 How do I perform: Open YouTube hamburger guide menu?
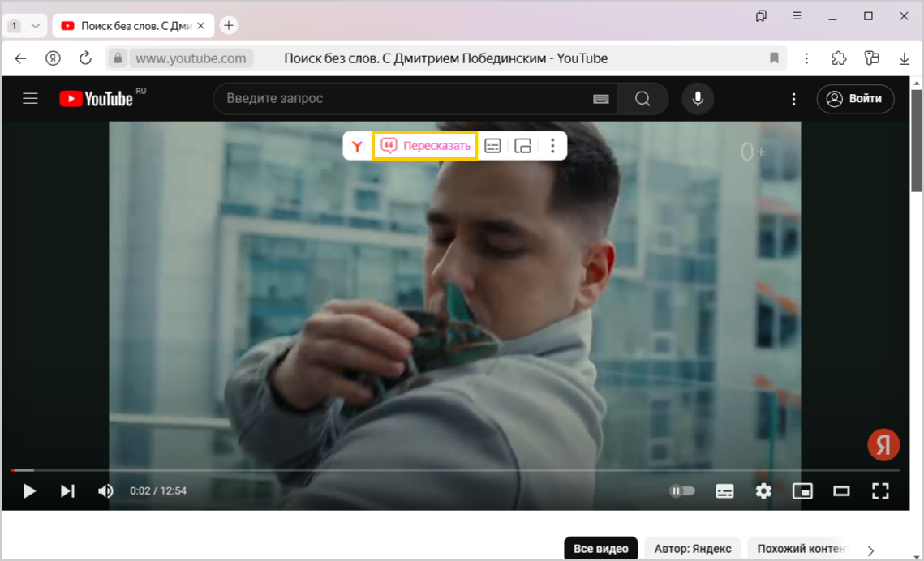[31, 99]
